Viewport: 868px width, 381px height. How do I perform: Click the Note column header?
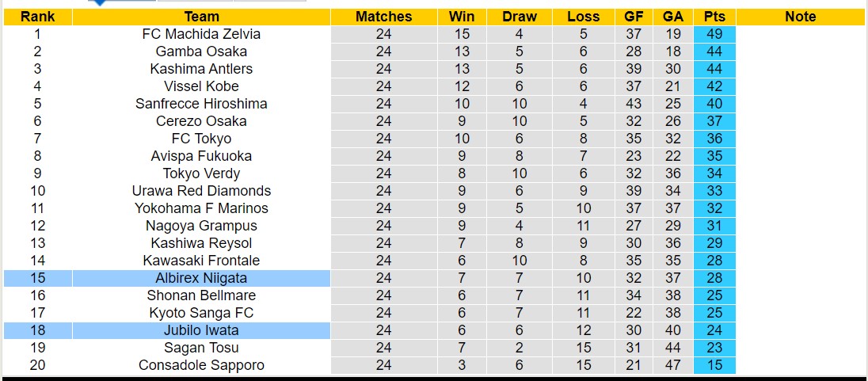[801, 17]
